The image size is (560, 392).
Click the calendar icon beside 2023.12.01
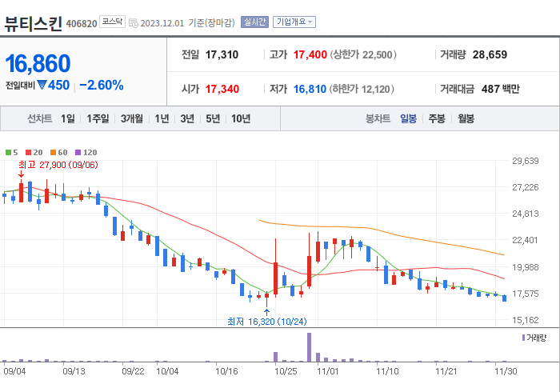[x=134, y=23]
